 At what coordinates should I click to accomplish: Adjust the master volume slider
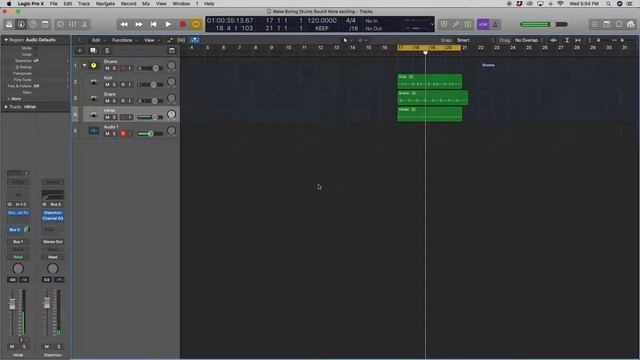point(544,24)
